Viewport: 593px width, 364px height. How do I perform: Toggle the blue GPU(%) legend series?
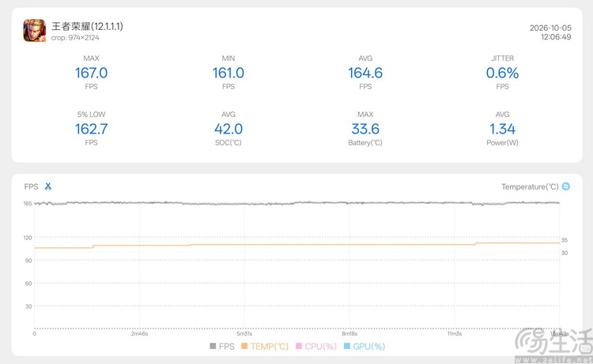coord(364,347)
